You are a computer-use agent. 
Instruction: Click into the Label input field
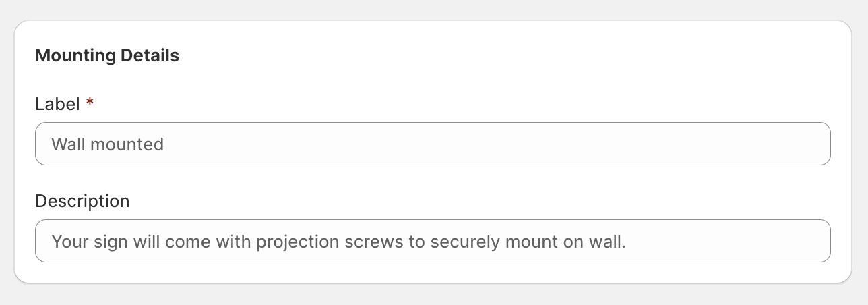[431, 144]
